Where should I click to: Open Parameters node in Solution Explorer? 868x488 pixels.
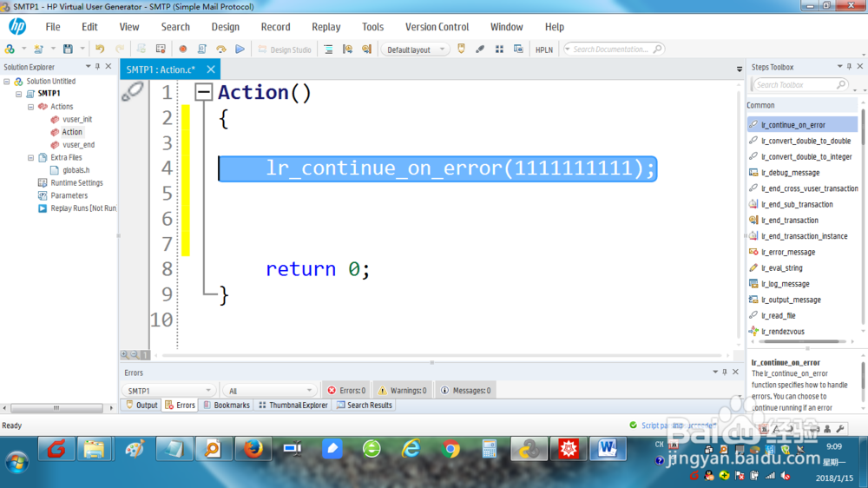point(69,195)
